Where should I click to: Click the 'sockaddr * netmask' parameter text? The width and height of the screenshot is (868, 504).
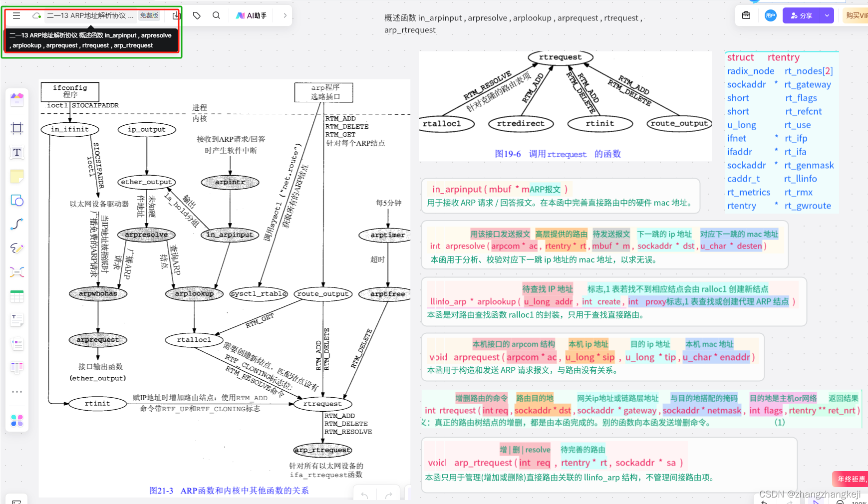point(702,410)
